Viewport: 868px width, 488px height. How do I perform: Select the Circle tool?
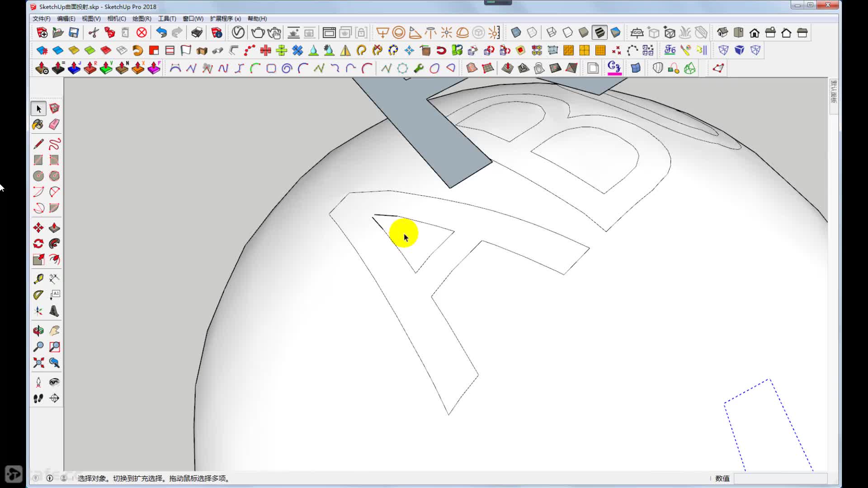pyautogui.click(x=38, y=176)
